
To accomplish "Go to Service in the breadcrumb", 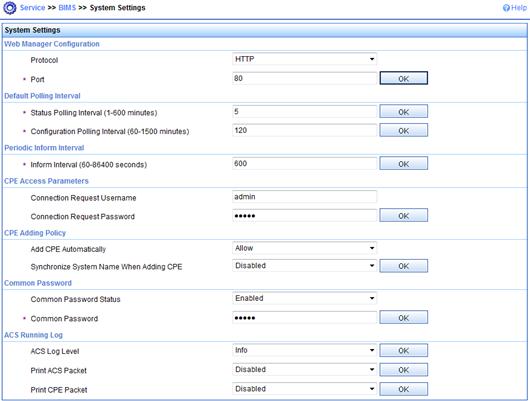I will [x=32, y=8].
